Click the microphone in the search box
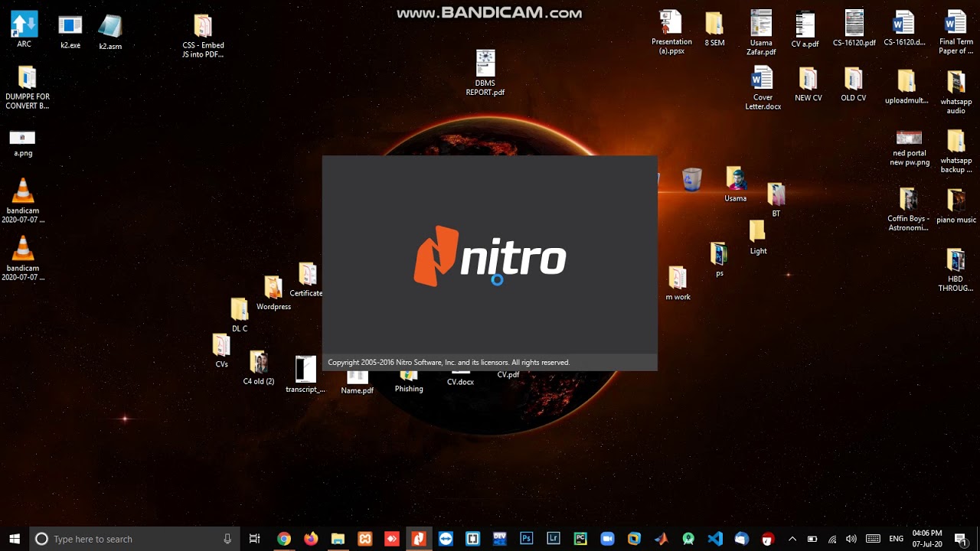Viewport: 980px width, 551px height. (x=227, y=539)
